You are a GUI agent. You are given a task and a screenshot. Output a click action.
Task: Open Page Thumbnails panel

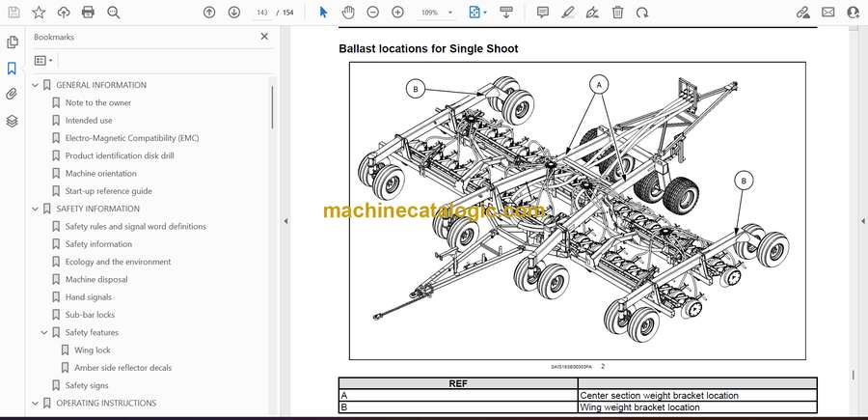point(13,42)
